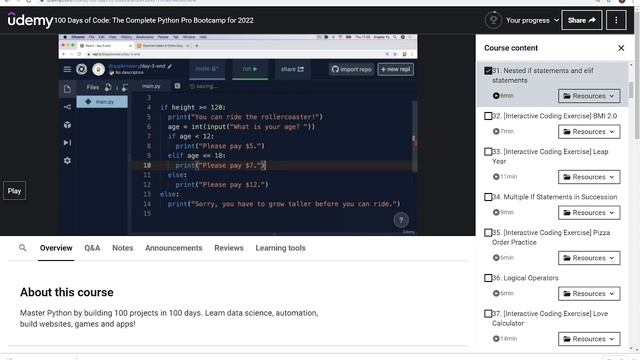Click the Files page icon in Replit sidebar
This screenshot has width=640, height=360.
click(x=67, y=89)
